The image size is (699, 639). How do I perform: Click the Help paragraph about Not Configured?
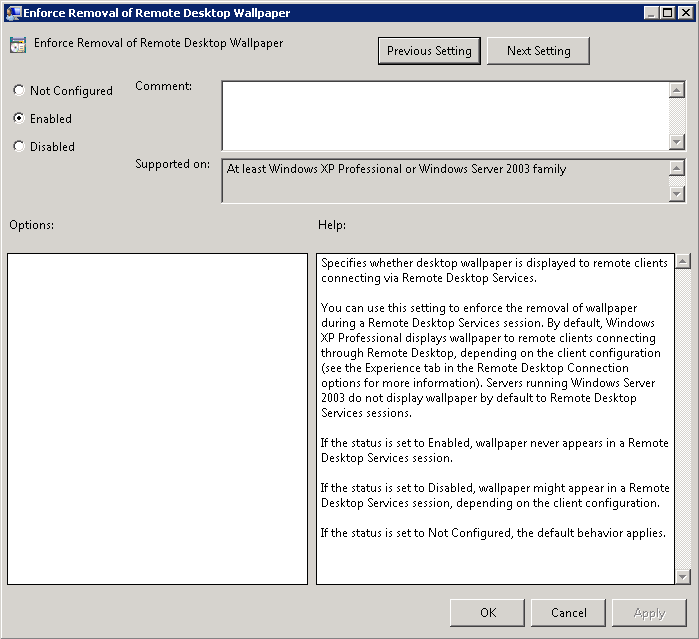click(x=493, y=533)
